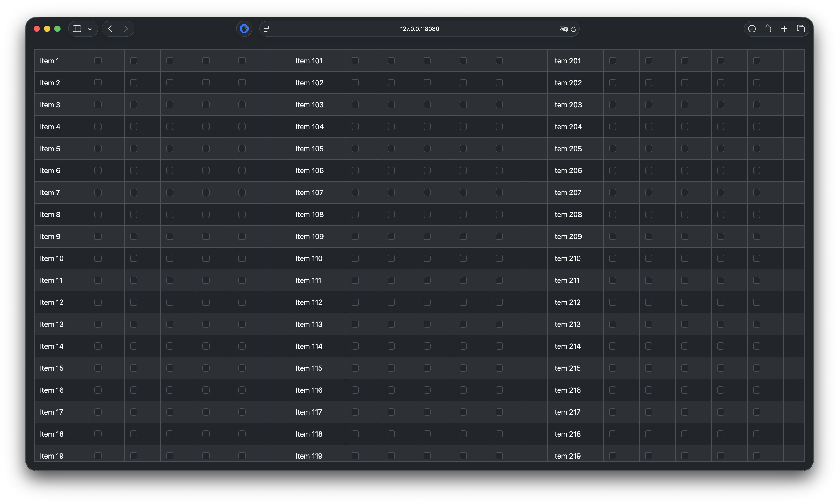Open the Share menu icon
The width and height of the screenshot is (839, 504).
(768, 29)
